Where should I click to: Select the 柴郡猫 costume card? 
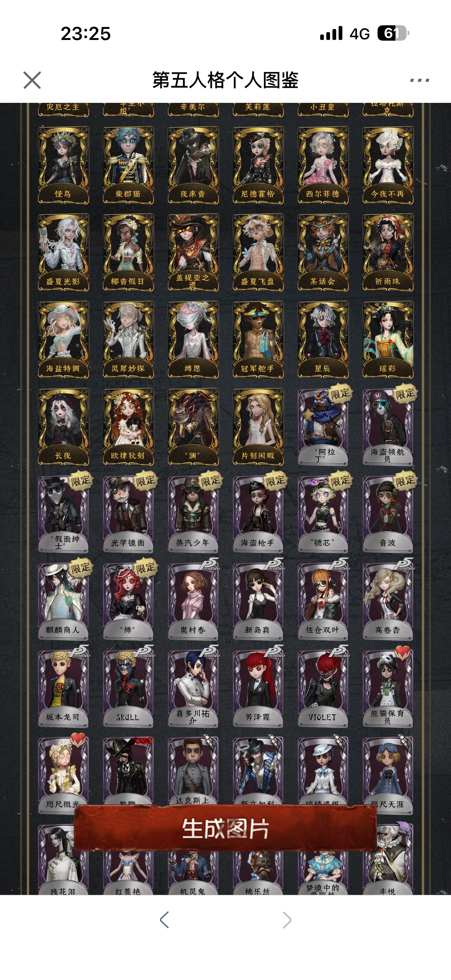coord(128,165)
